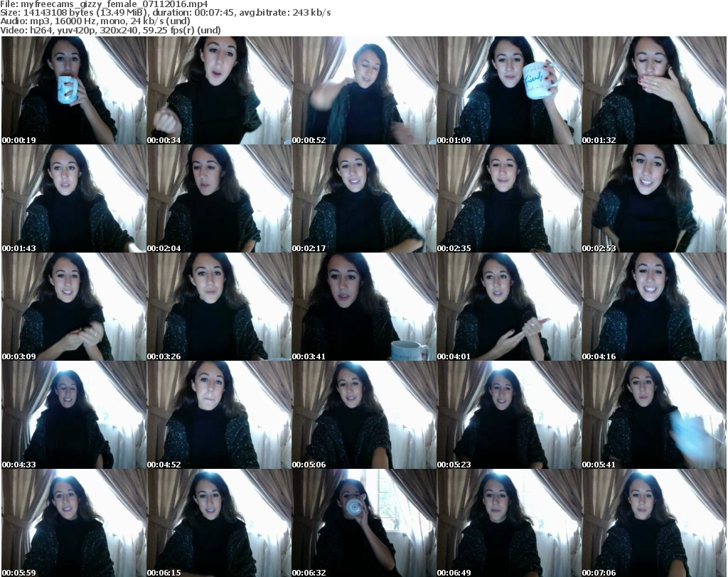Click the file name line ending in .mp4
This screenshot has height=577, width=728.
[104, 4]
